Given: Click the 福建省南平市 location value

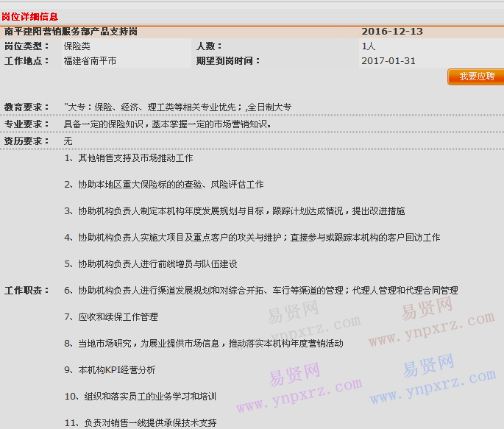Looking at the screenshot, I should coord(90,61).
